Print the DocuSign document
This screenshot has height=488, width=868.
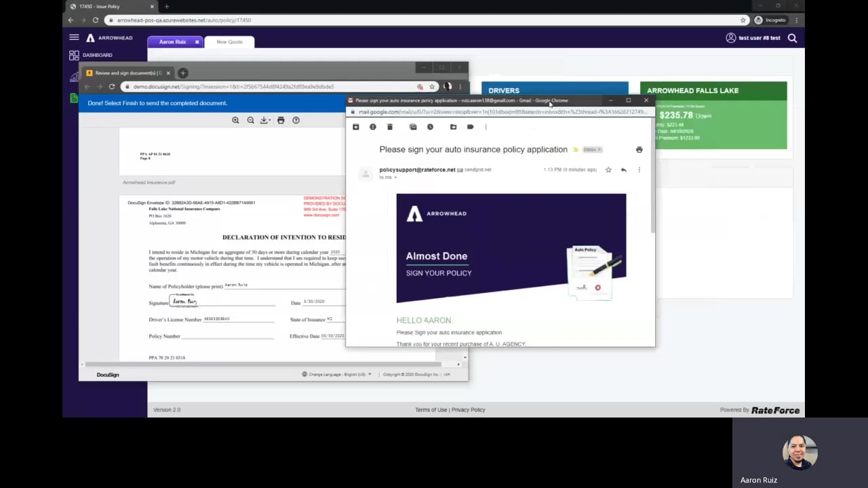pyautogui.click(x=281, y=120)
